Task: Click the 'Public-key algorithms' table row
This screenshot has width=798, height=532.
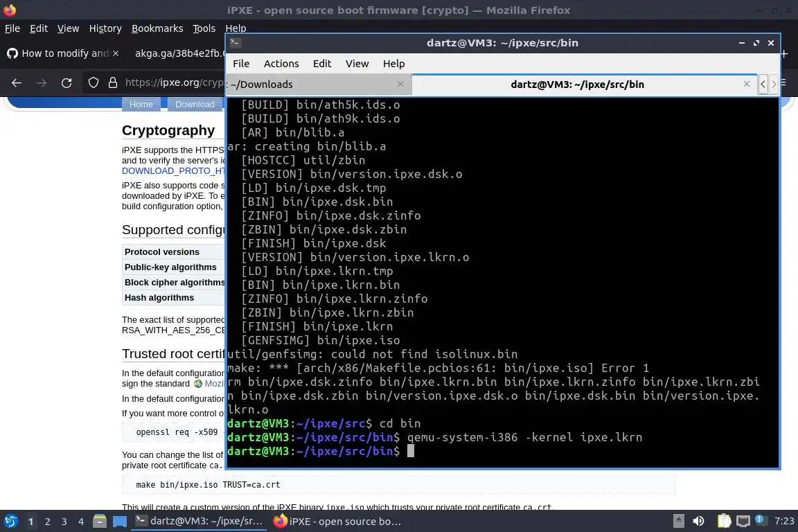Action: tap(173, 267)
